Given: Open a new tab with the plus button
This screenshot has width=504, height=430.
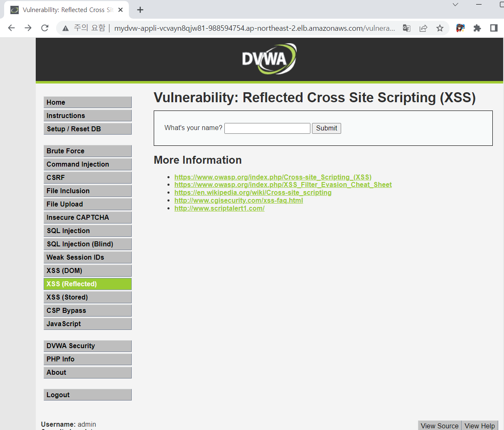Looking at the screenshot, I should pos(140,10).
